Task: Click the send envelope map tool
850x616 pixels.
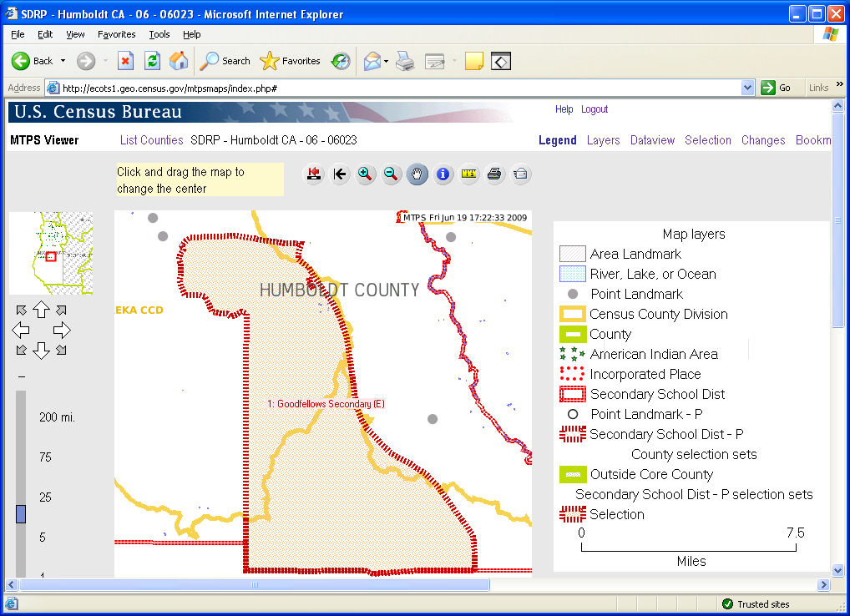Action: coord(520,174)
